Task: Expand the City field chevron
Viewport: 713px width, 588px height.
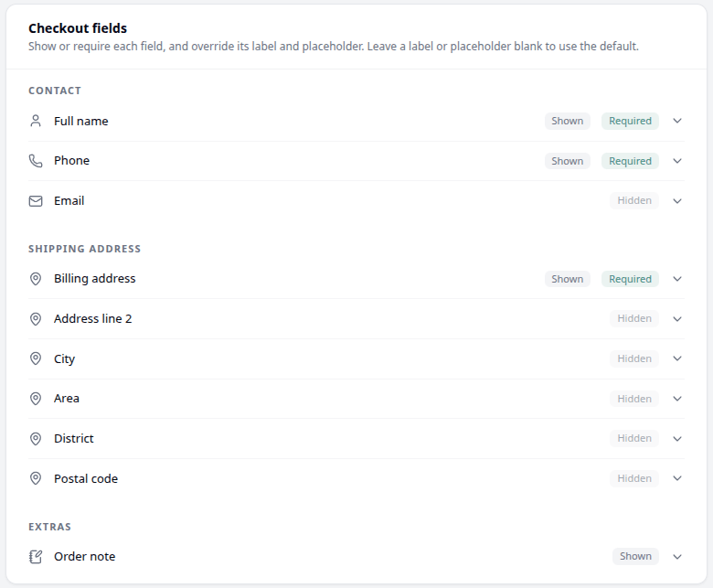Action: tap(677, 358)
